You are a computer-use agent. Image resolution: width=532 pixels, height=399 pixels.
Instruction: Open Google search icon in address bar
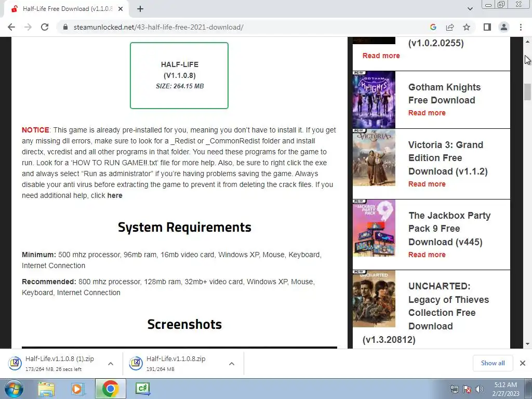(433, 27)
